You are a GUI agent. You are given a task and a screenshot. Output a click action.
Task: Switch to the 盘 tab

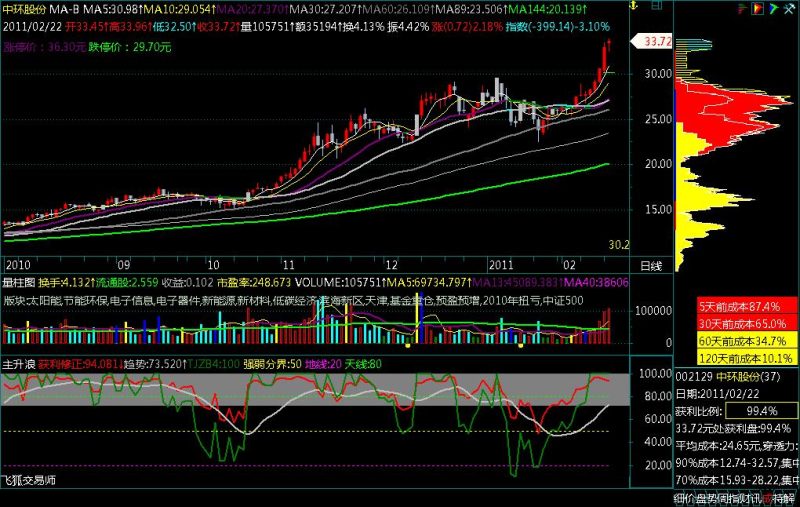coord(701,499)
